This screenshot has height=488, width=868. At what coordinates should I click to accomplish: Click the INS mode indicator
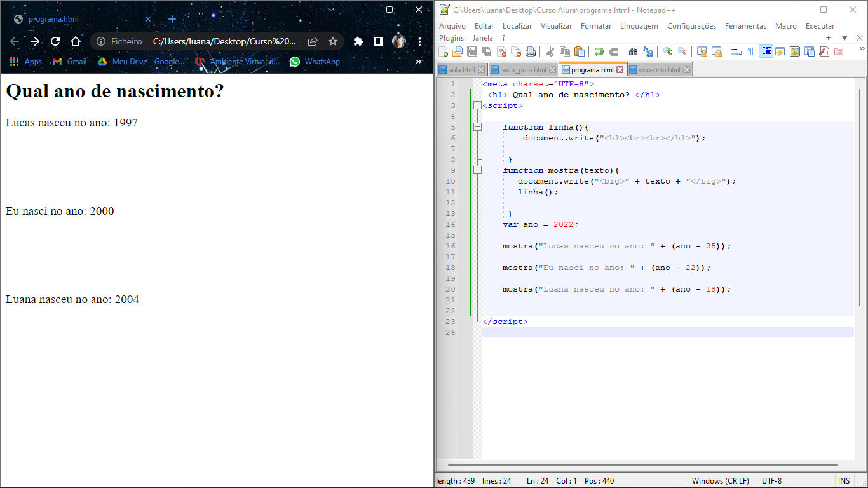[x=844, y=481]
